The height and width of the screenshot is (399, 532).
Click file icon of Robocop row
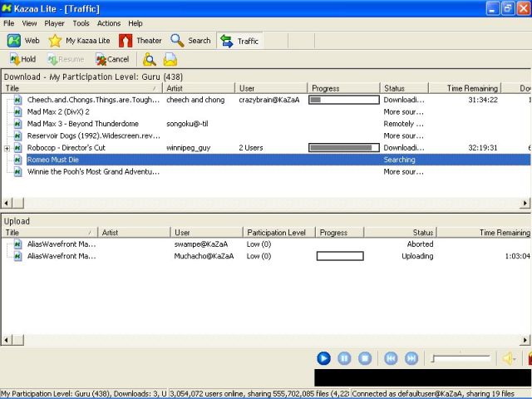click(18, 148)
